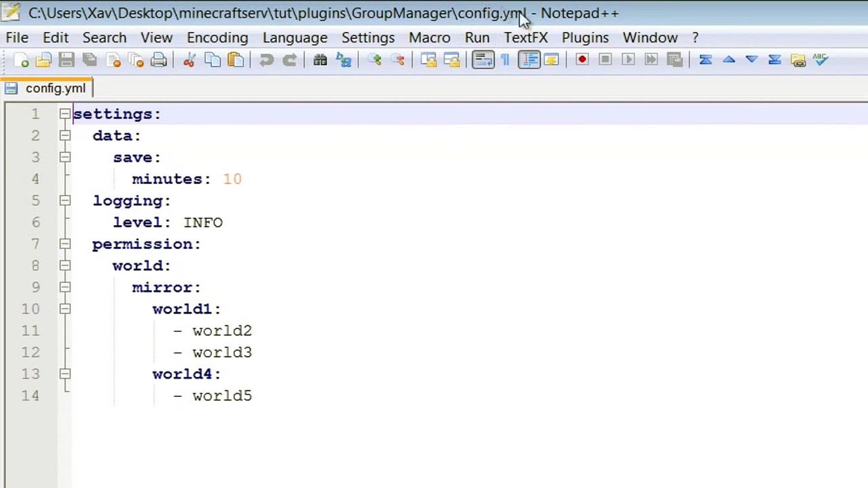Open the Plugins menu
The height and width of the screenshot is (488, 868).
585,38
